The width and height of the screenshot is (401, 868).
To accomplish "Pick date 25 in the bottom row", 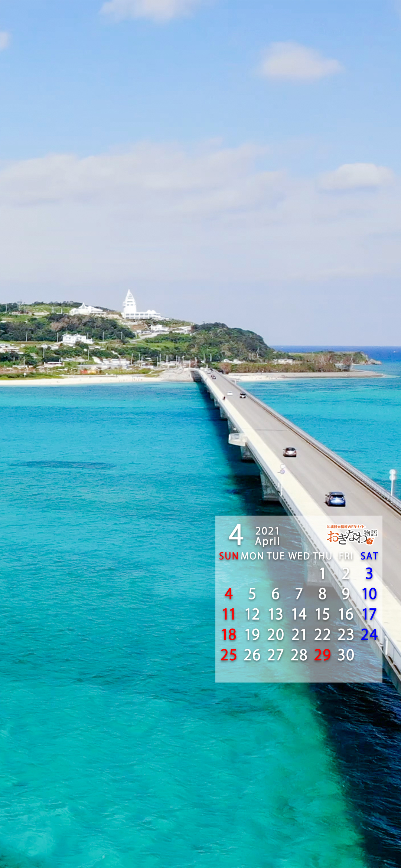I will [229, 655].
